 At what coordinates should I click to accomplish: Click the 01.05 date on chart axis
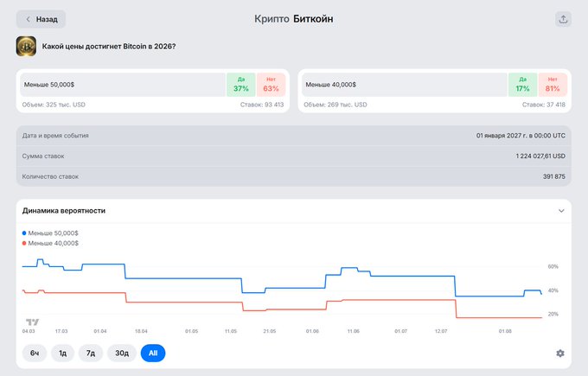(191, 331)
